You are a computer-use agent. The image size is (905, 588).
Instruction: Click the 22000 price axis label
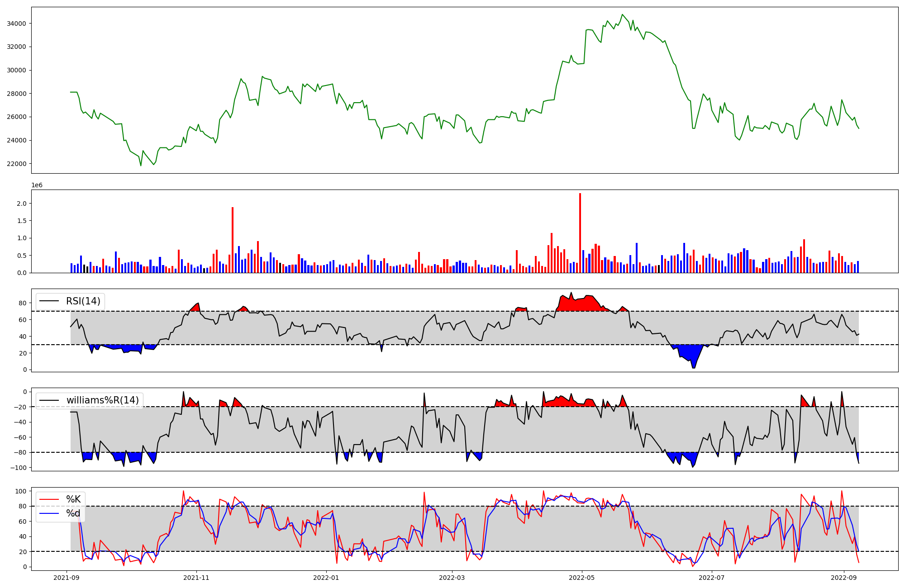click(16, 164)
